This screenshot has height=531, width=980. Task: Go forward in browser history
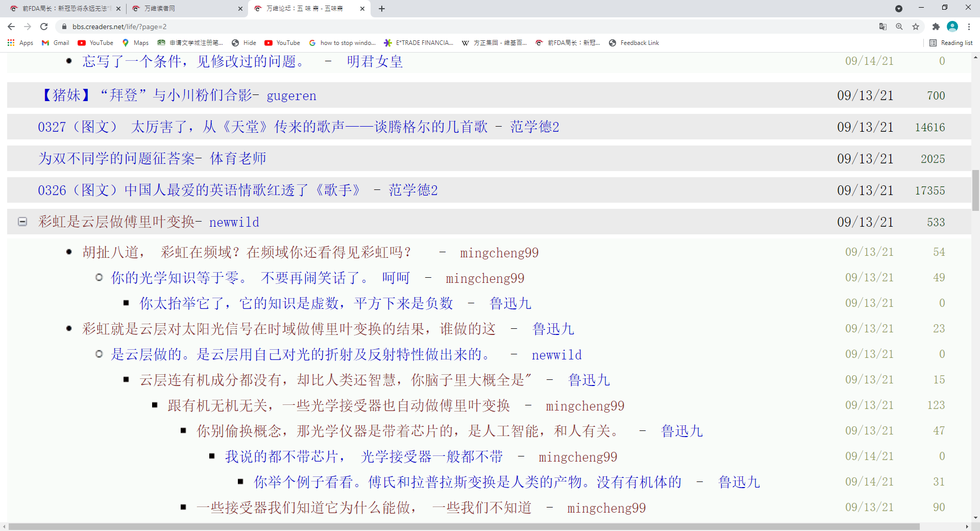28,27
